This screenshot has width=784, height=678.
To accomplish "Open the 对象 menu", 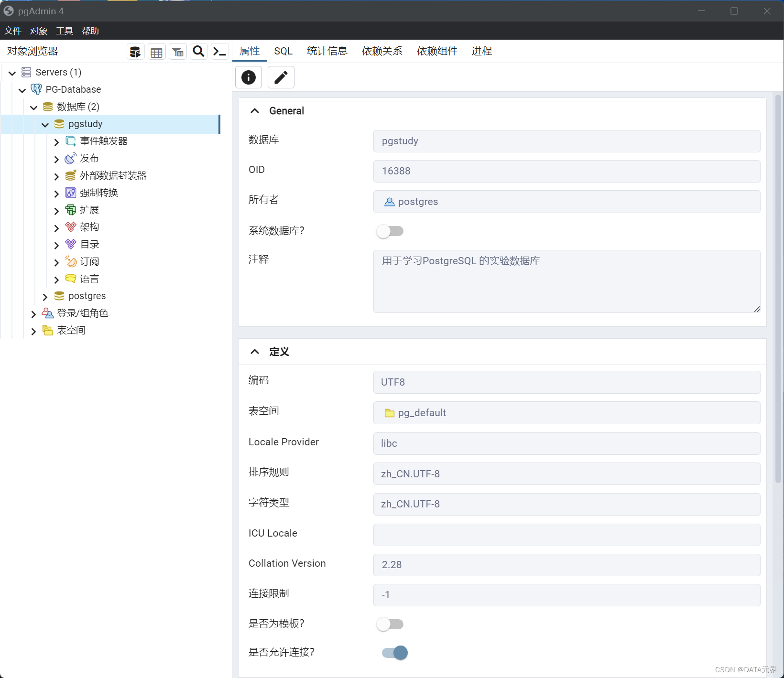I will tap(39, 31).
